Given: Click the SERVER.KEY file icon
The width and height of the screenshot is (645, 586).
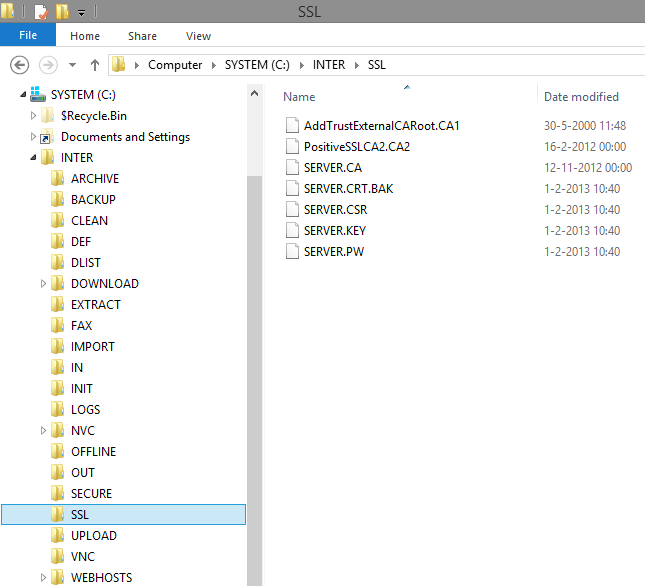Looking at the screenshot, I should click(292, 230).
